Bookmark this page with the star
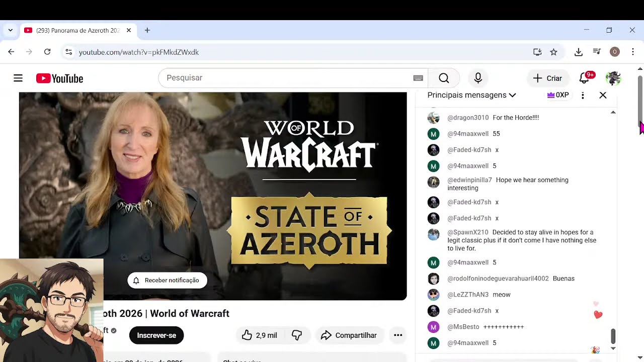Image resolution: width=644 pixels, height=362 pixels. pyautogui.click(x=553, y=52)
